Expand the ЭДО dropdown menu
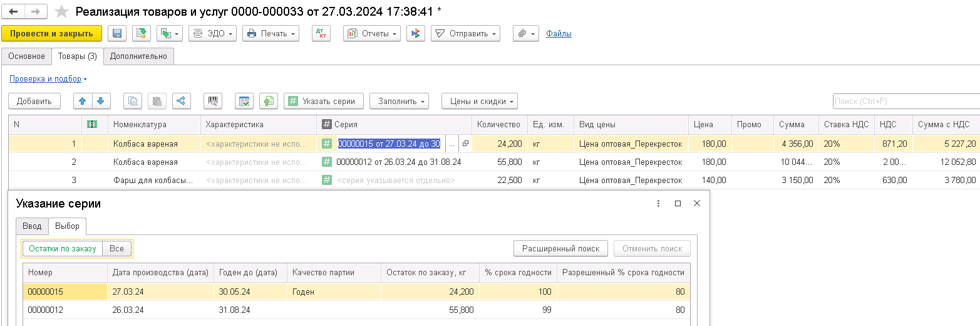This screenshot has height=326, width=980. [212, 34]
